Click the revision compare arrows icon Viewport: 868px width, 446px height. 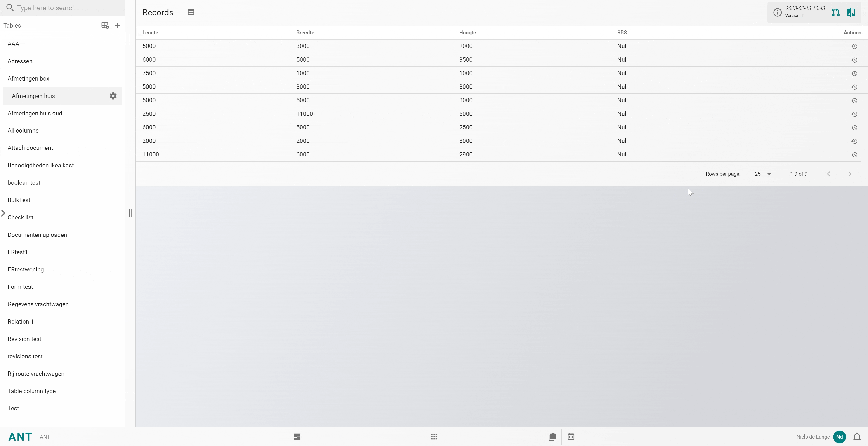pos(835,12)
